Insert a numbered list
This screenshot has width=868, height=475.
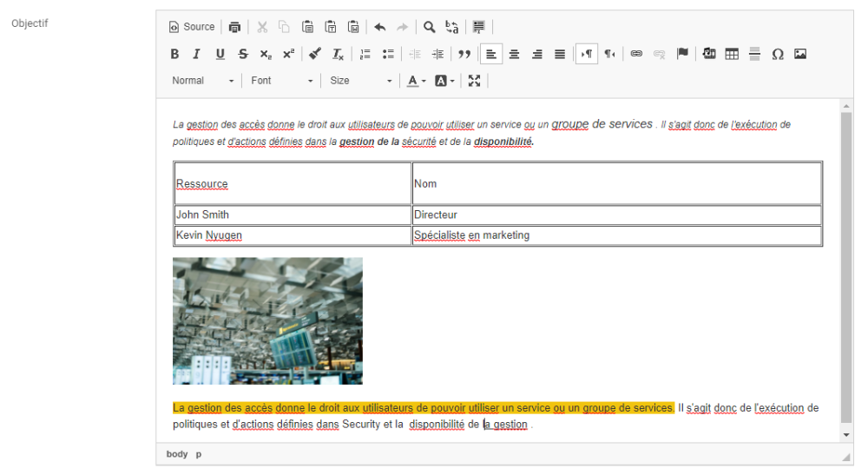[x=365, y=54]
